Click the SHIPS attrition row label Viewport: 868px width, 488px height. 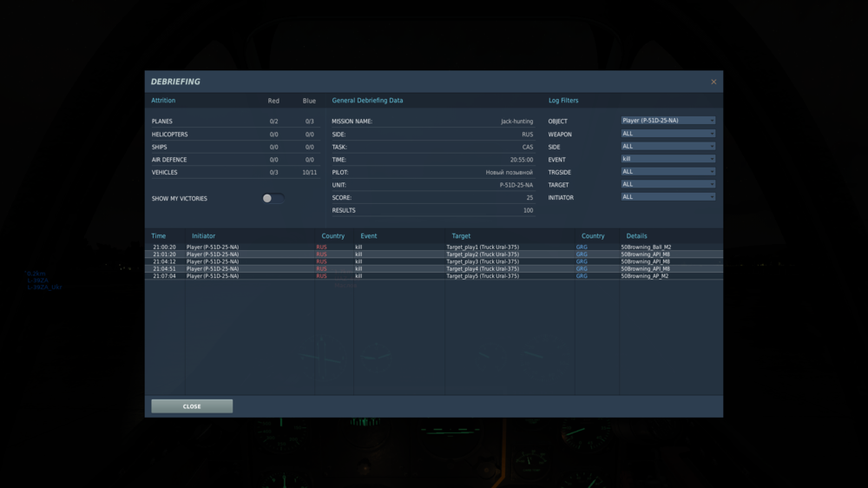(x=159, y=148)
